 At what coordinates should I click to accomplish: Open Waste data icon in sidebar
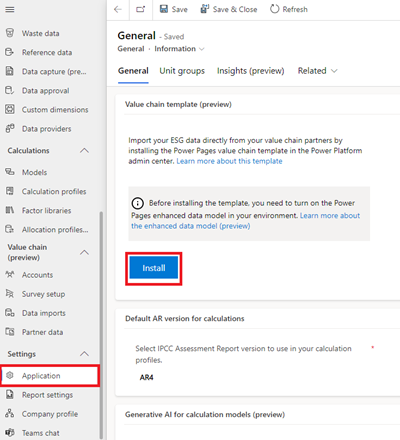tap(10, 33)
